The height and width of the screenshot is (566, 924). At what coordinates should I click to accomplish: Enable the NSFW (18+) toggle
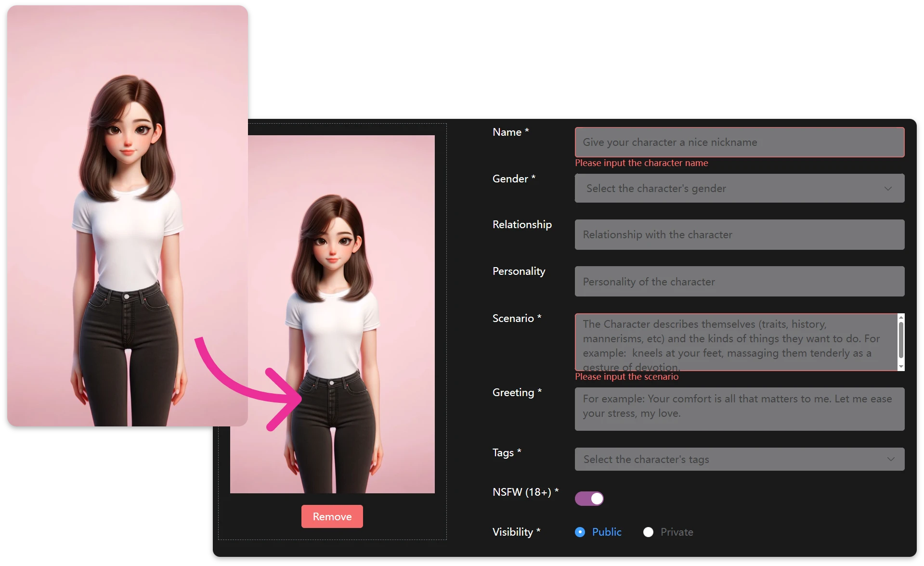point(589,498)
